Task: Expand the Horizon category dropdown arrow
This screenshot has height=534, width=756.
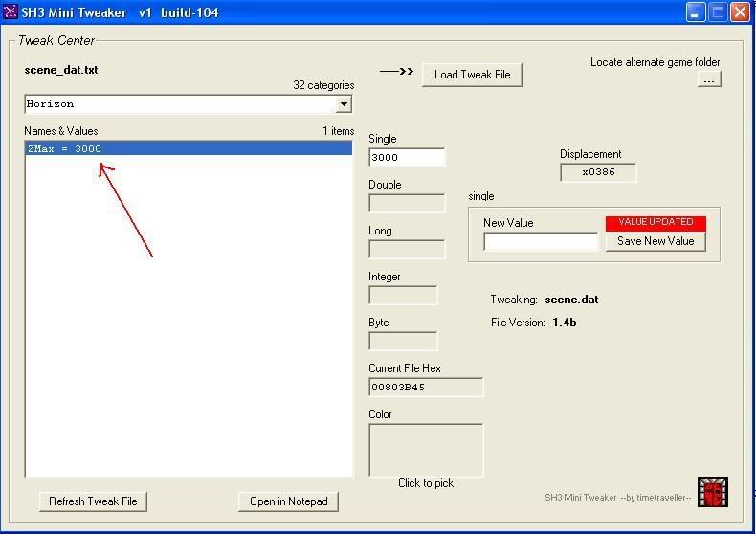Action: (344, 104)
